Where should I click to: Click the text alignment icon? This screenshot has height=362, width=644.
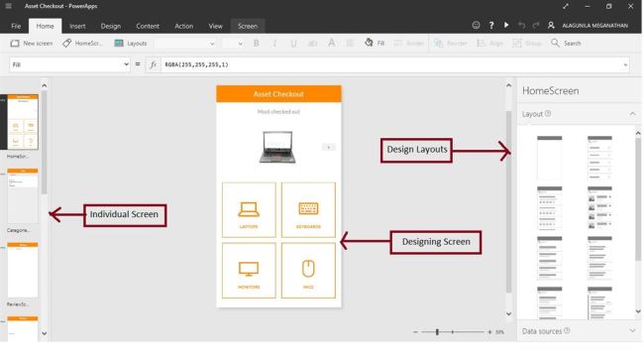click(350, 44)
